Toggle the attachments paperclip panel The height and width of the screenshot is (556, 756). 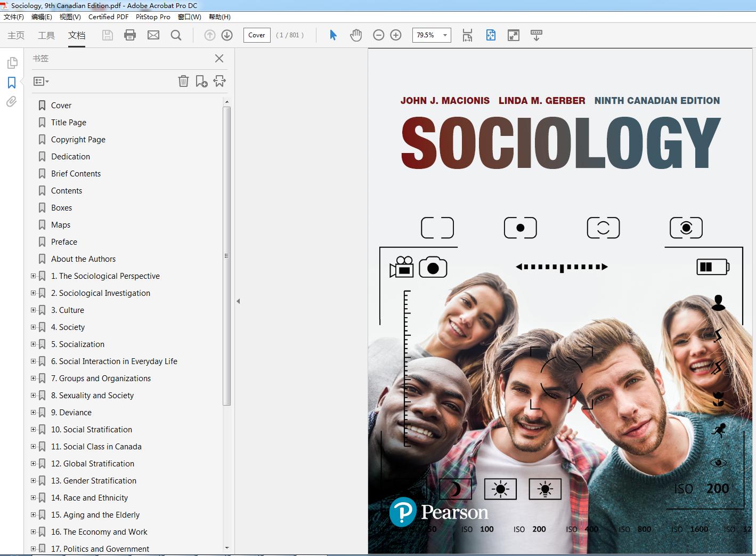tap(12, 102)
